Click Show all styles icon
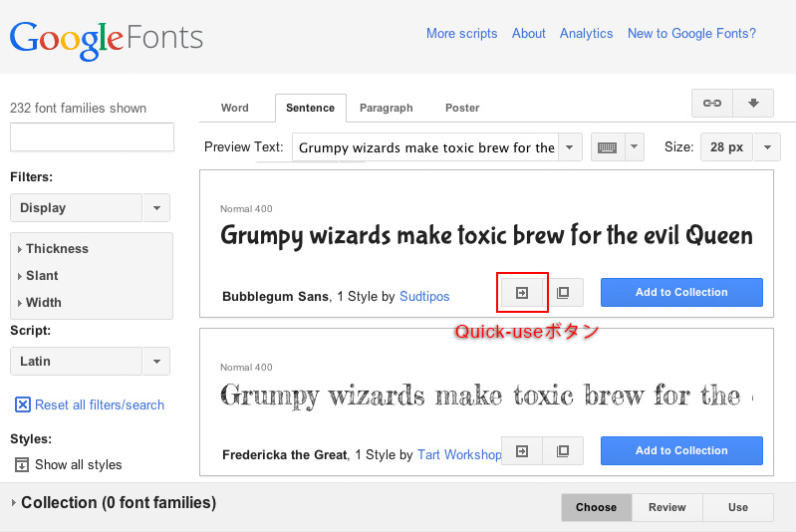796x532 pixels. 22,464
